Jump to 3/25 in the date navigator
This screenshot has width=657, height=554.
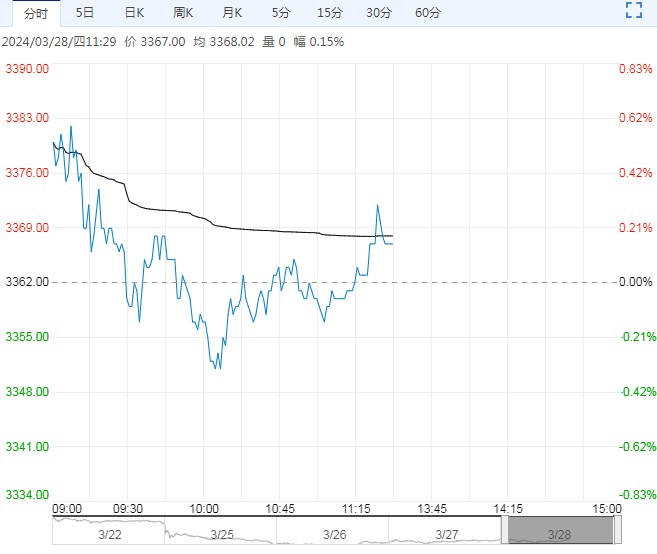click(x=221, y=534)
